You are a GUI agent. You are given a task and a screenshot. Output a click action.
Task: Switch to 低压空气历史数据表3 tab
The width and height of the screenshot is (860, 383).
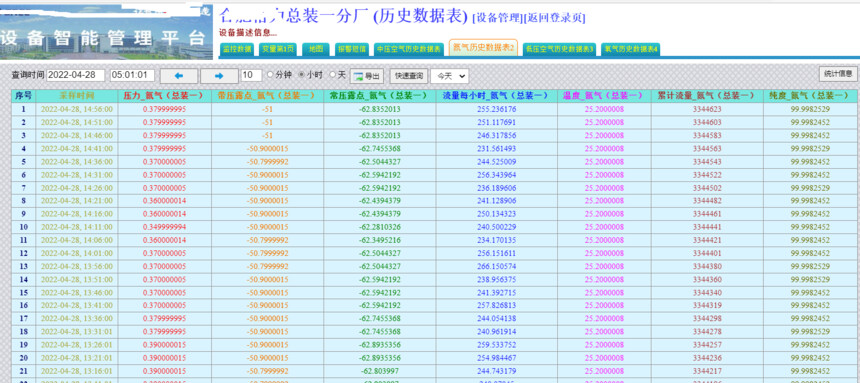click(559, 49)
